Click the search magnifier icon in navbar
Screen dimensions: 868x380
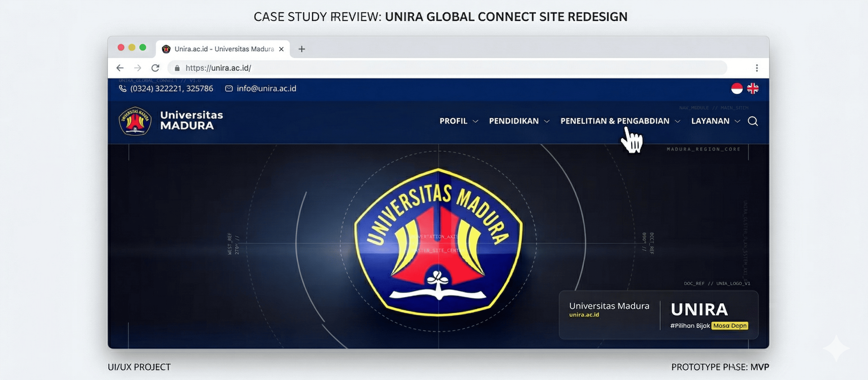753,121
